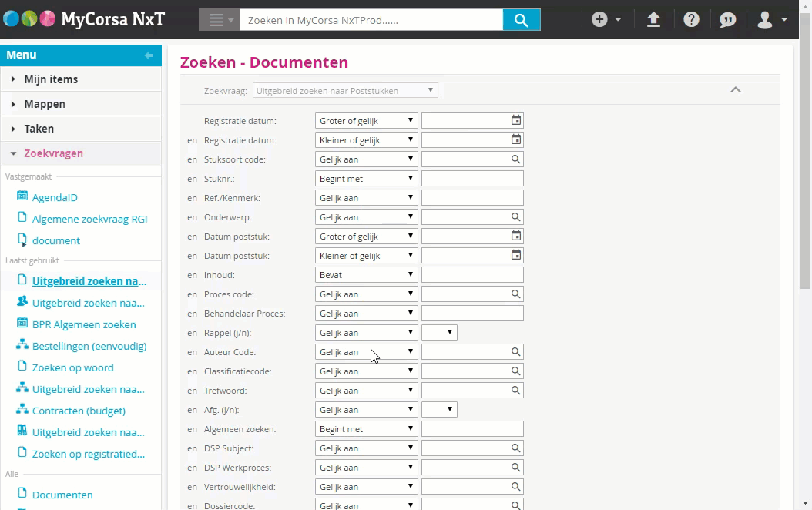Click the Ref./Kenmerk value field
The height and width of the screenshot is (510, 812).
coord(472,198)
